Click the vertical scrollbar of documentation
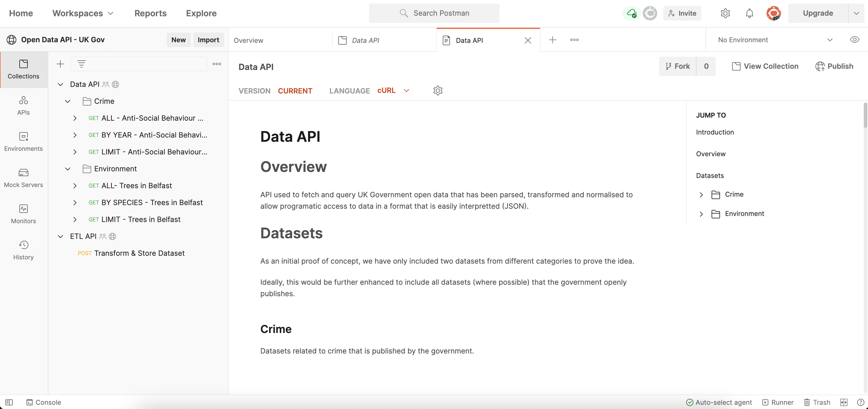 tap(865, 115)
